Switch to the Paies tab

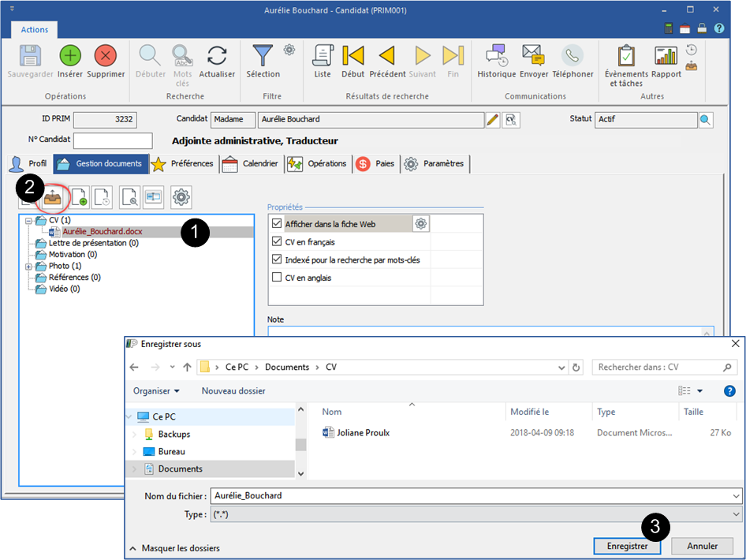pos(376,164)
